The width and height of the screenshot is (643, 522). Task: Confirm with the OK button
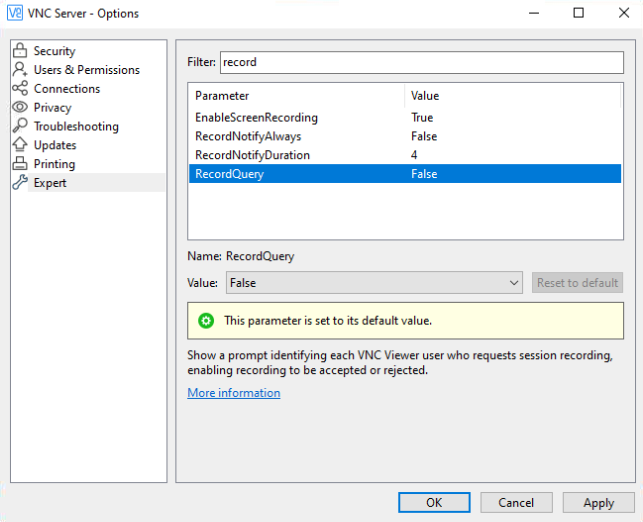[434, 503]
